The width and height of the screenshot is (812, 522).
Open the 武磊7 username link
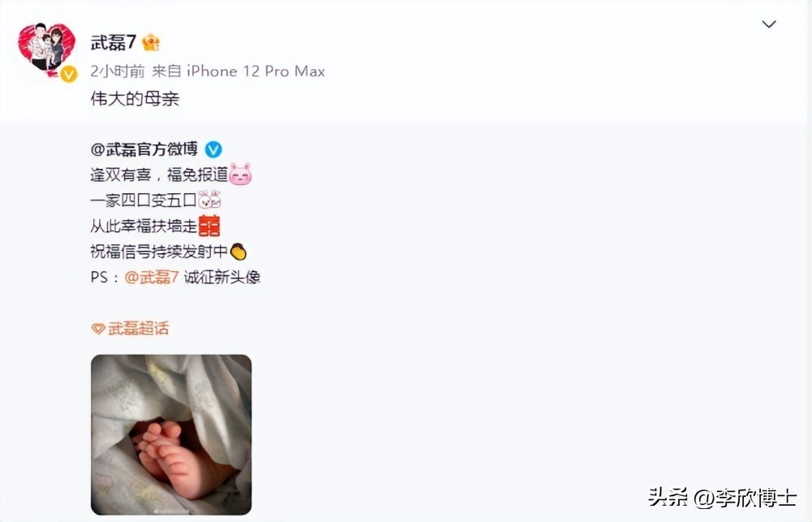(x=113, y=42)
